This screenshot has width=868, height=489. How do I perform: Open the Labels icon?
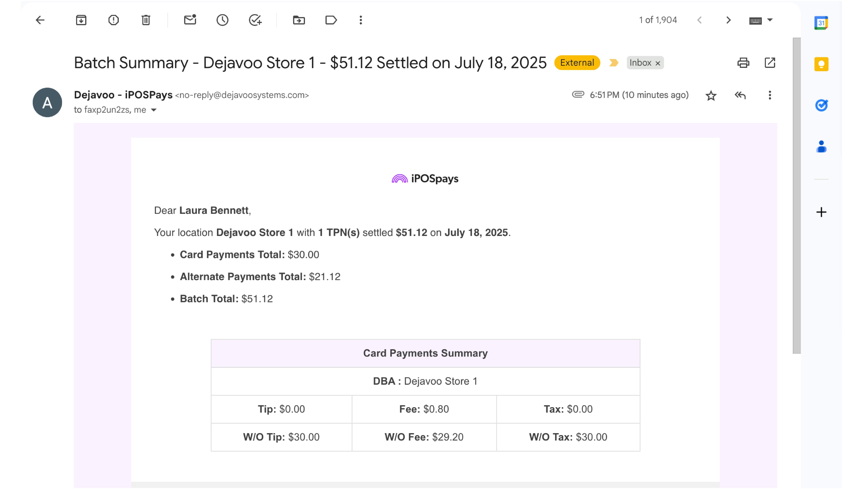[x=331, y=20]
